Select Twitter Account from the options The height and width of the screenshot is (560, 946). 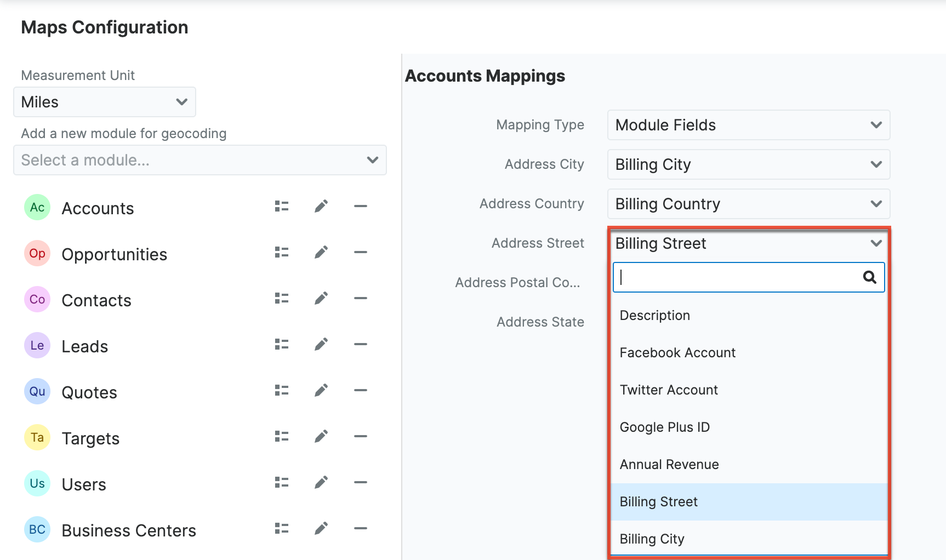(669, 390)
